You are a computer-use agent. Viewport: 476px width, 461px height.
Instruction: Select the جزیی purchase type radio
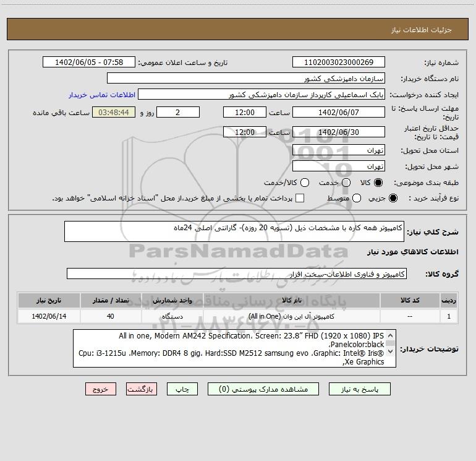[393, 198]
